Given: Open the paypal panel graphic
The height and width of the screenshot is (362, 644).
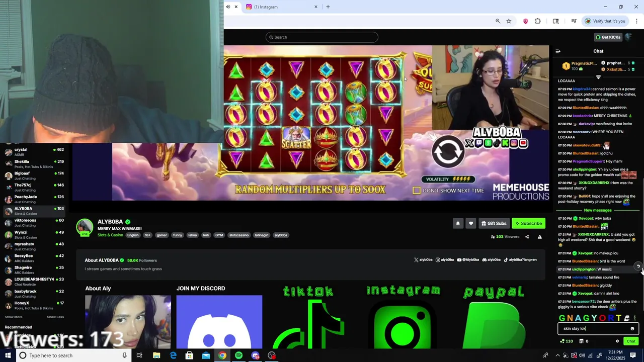Looking at the screenshot, I should 494,317.
